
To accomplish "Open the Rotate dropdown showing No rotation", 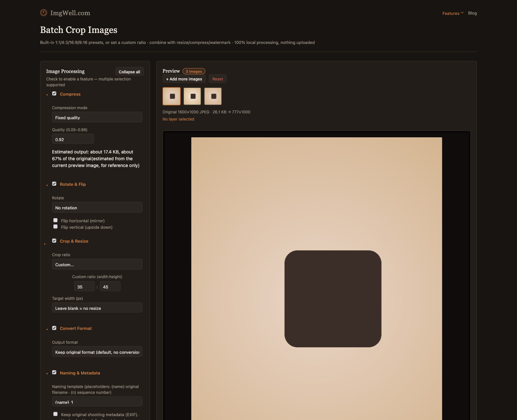I will [x=97, y=207].
